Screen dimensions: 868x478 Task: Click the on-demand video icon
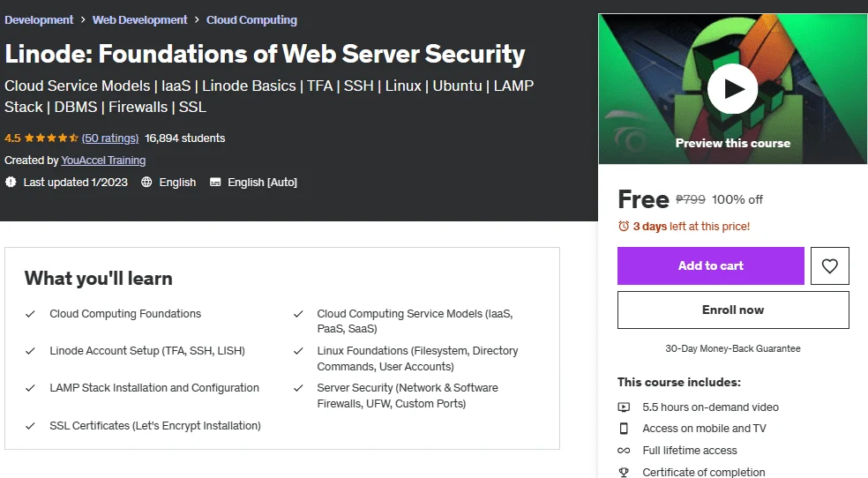(624, 407)
